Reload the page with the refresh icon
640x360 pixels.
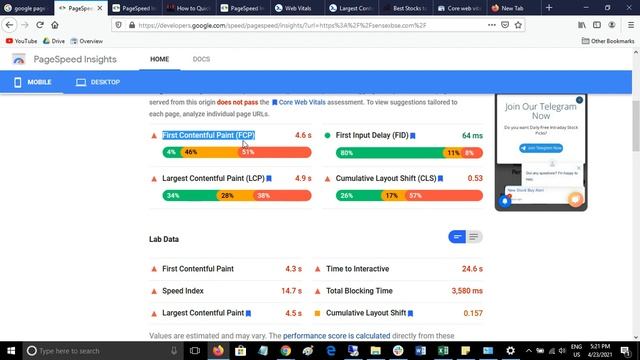pyautogui.click(x=40, y=25)
